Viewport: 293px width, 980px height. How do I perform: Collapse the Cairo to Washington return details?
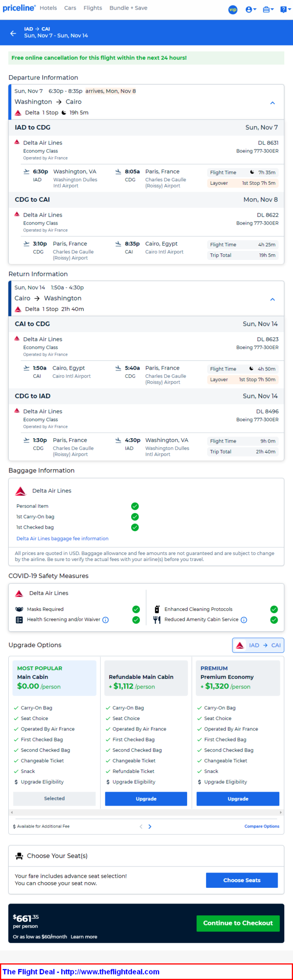272,300
